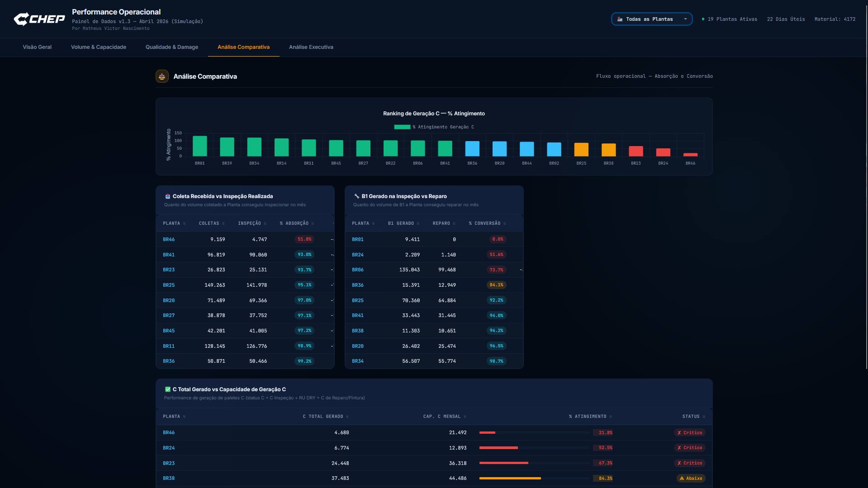The height and width of the screenshot is (488, 868).
Task: Sort by the STATUS column sort icon
Action: [704, 417]
